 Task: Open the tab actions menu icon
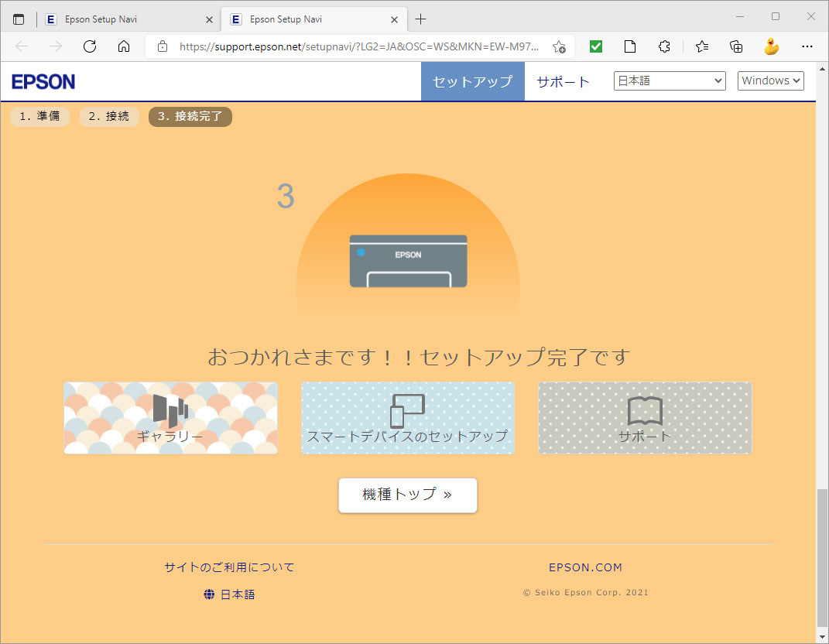point(19,19)
